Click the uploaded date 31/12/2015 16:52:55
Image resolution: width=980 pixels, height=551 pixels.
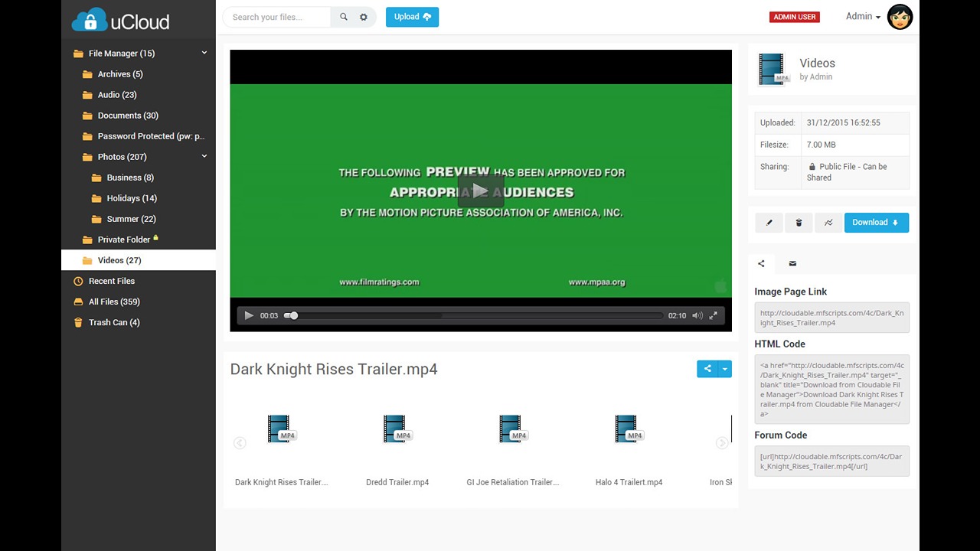pyautogui.click(x=843, y=122)
